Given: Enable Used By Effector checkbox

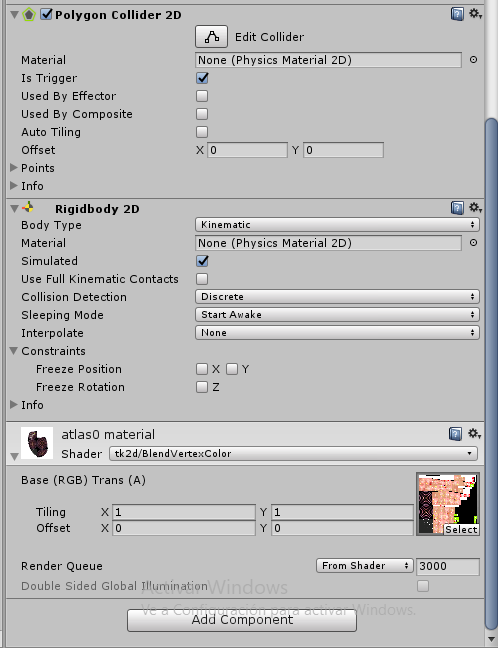Looking at the screenshot, I should [202, 96].
